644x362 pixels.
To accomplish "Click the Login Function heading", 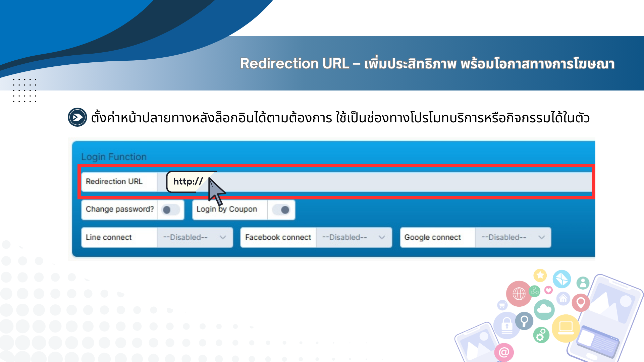I will tap(114, 157).
